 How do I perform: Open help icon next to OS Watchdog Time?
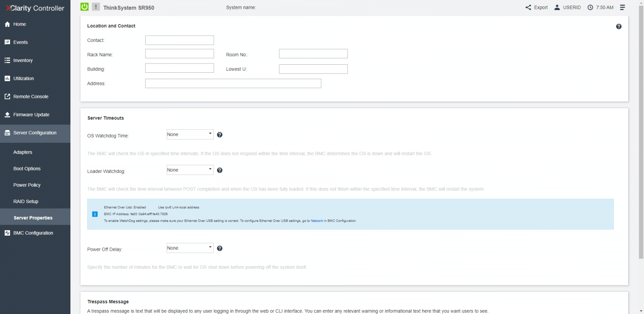[220, 135]
